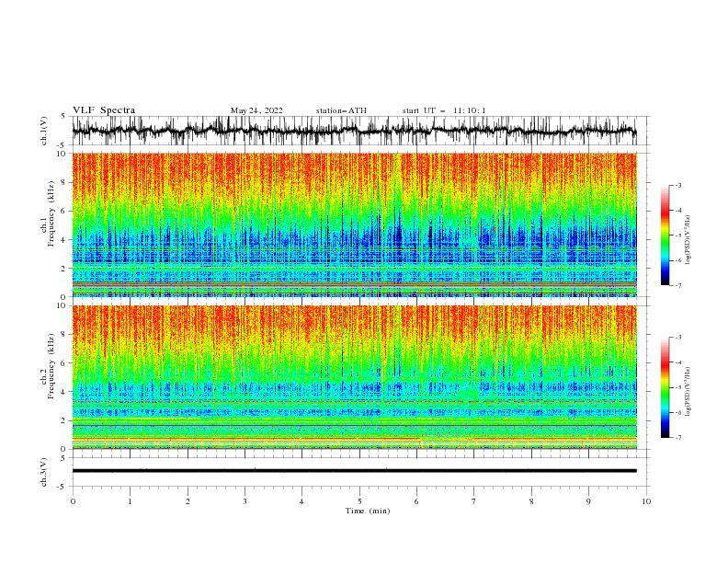Click time axis tick label '4'
Image resolution: width=728 pixels, height=563 pixels.
pos(301,501)
